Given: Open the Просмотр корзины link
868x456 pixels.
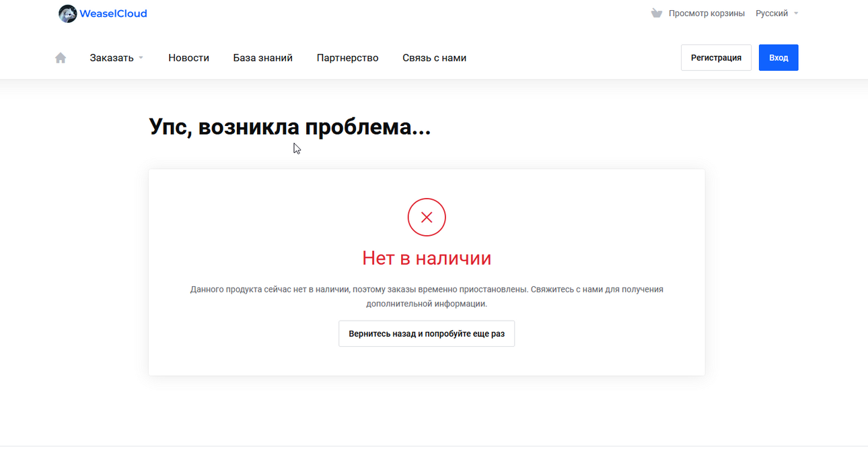Looking at the screenshot, I should pyautogui.click(x=707, y=13).
